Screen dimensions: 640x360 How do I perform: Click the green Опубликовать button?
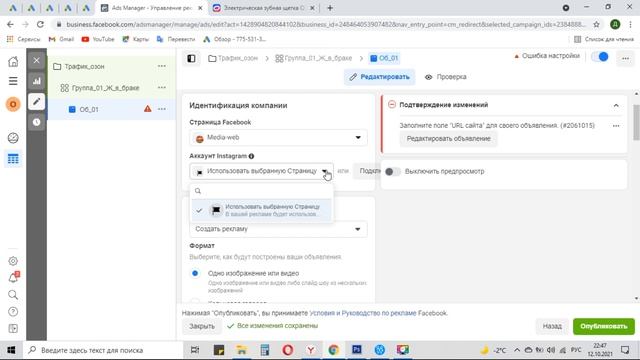604,326
